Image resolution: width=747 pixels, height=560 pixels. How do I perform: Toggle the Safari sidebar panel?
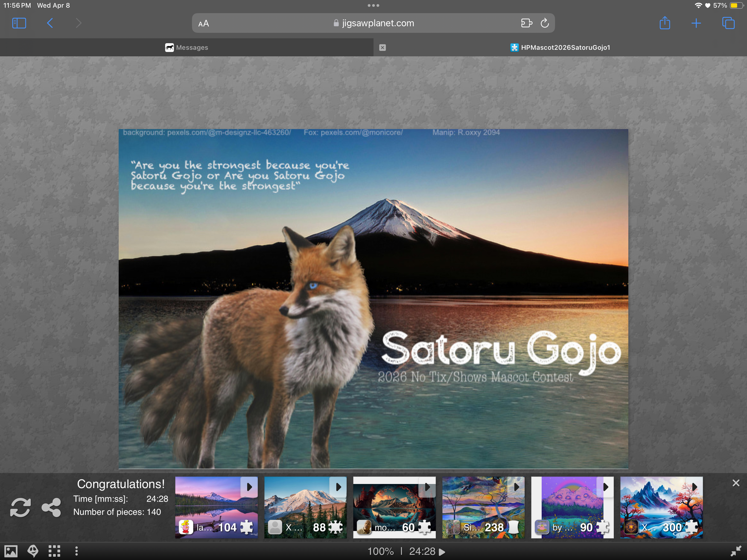tap(19, 23)
